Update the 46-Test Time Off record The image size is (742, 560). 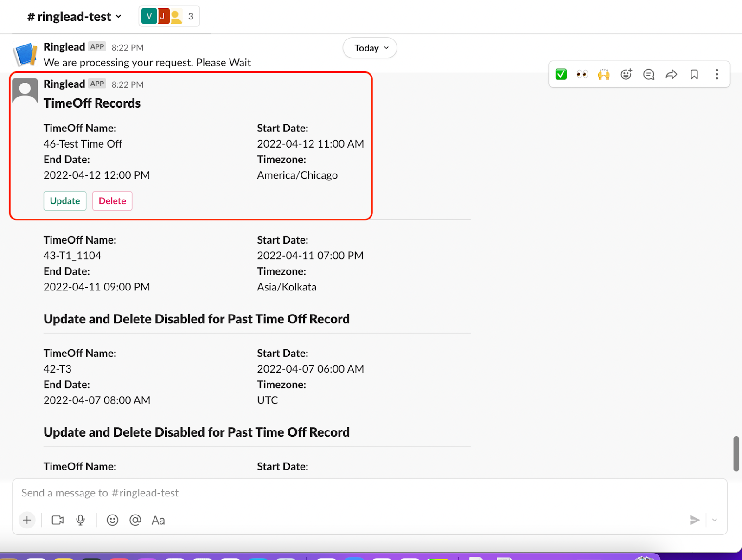(64, 200)
